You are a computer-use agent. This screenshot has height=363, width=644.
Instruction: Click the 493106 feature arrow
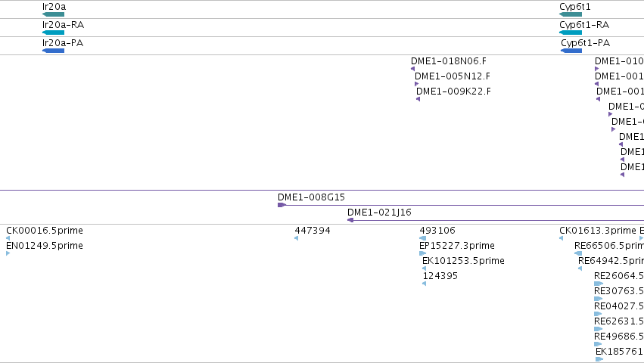(422, 238)
